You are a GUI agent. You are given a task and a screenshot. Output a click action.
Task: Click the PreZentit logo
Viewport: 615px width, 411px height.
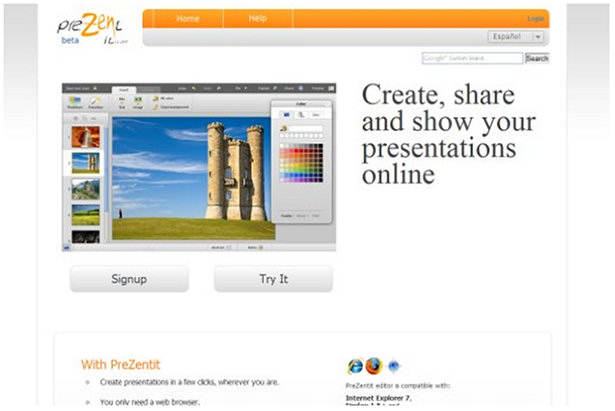click(92, 28)
